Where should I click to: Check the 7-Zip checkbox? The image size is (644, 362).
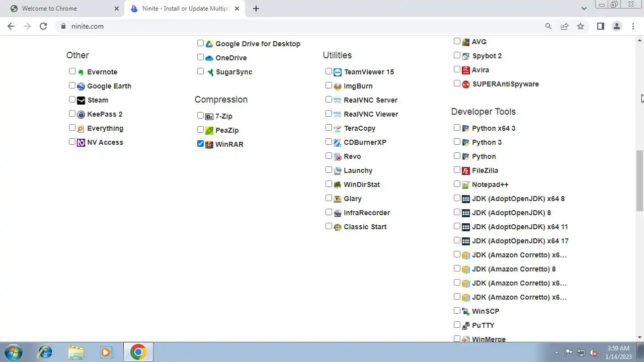(x=200, y=116)
